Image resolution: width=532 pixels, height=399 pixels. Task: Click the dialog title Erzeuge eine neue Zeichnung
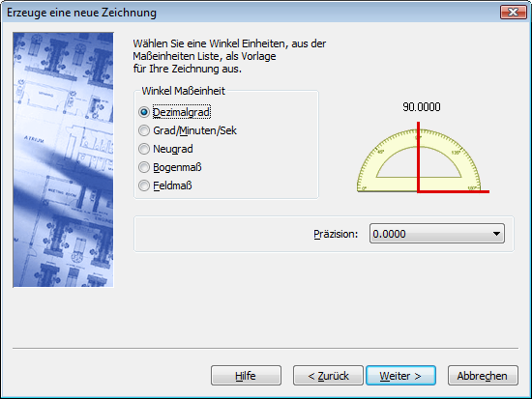coord(81,13)
